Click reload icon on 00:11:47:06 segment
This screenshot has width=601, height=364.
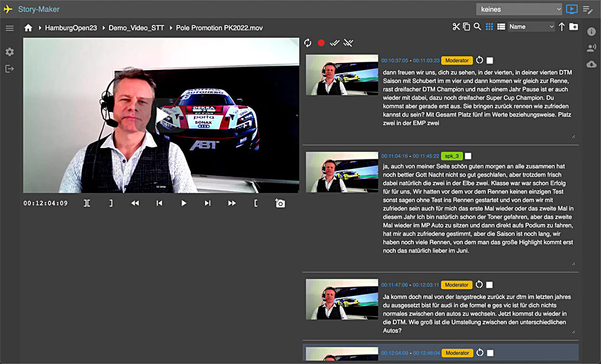point(479,284)
